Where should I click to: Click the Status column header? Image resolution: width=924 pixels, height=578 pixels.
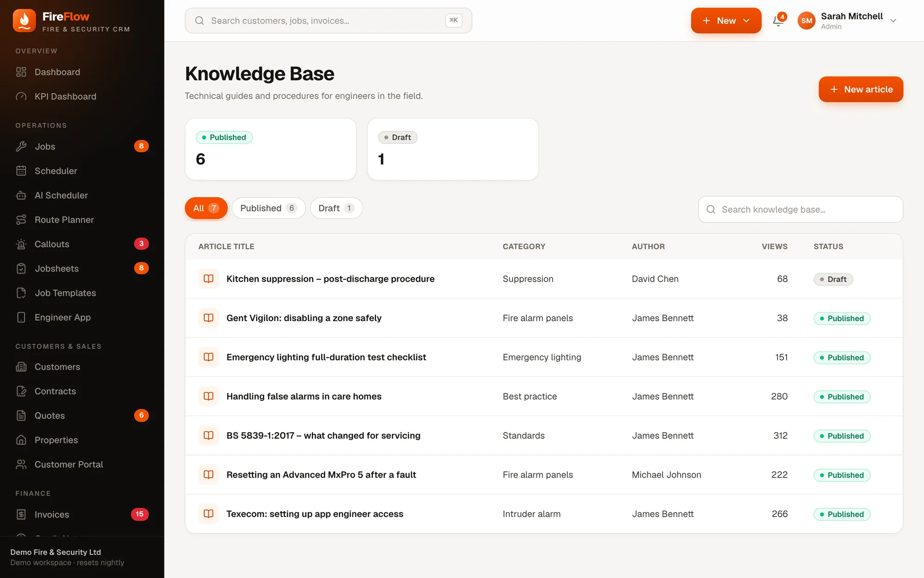(x=828, y=246)
